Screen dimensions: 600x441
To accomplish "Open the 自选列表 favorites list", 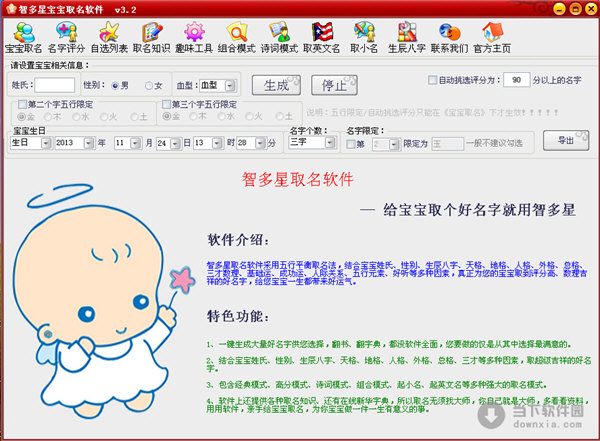I will pos(109,38).
